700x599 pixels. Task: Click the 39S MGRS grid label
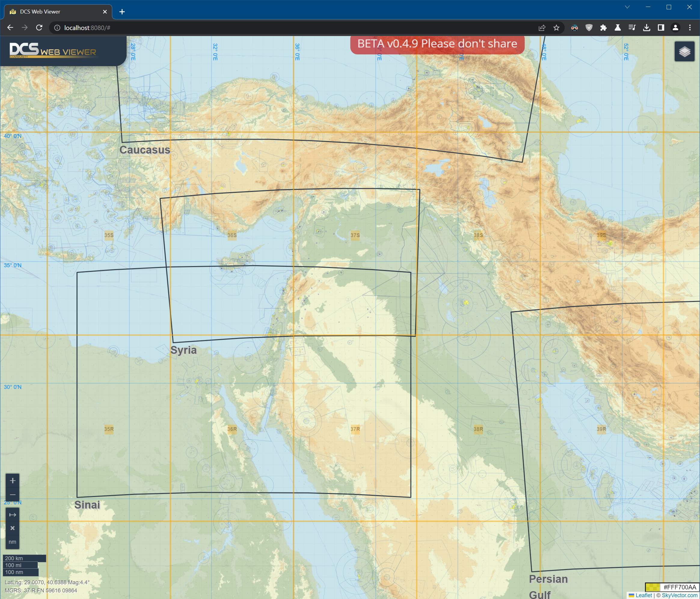pos(601,235)
